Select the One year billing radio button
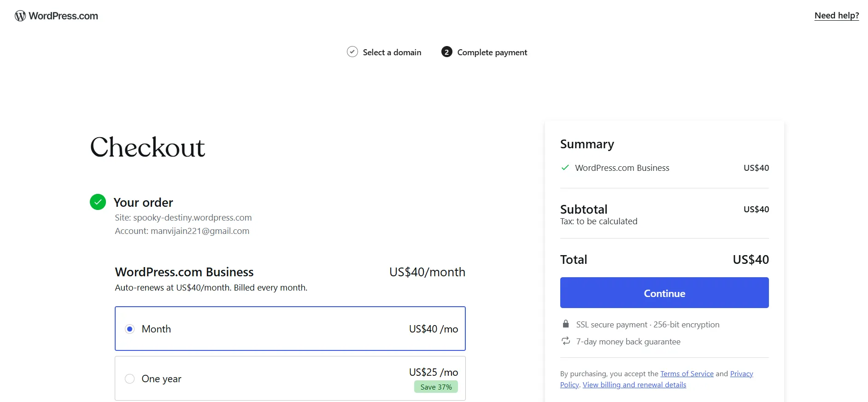The height and width of the screenshot is (402, 868). (x=130, y=379)
